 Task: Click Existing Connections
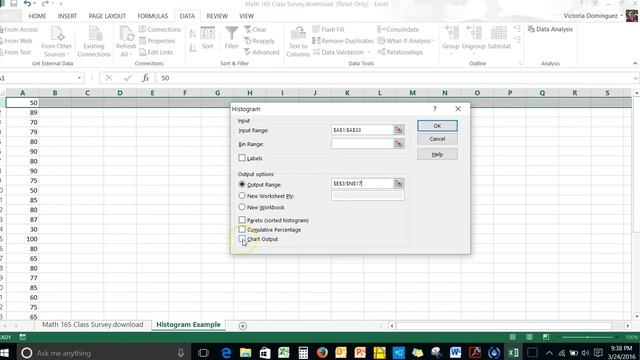pyautogui.click(x=94, y=41)
